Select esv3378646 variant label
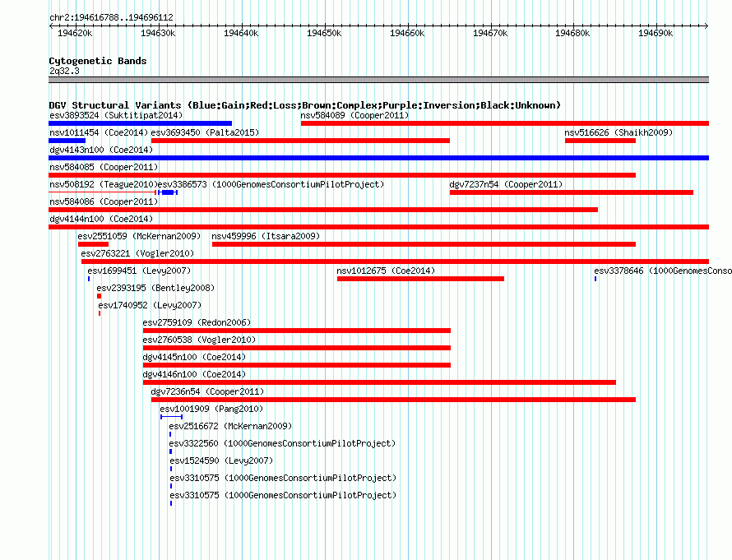This screenshot has width=732, height=560. click(662, 271)
